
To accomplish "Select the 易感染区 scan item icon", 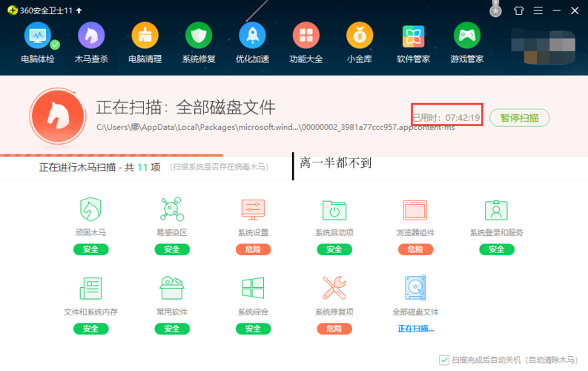I will point(172,209).
